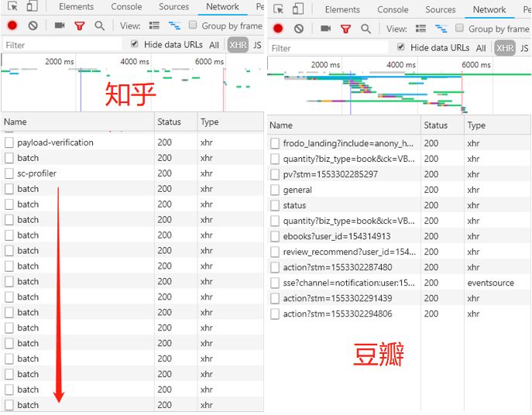The height and width of the screenshot is (415, 532).
Task: Focus the Filter field in left panel
Action: pos(62,45)
